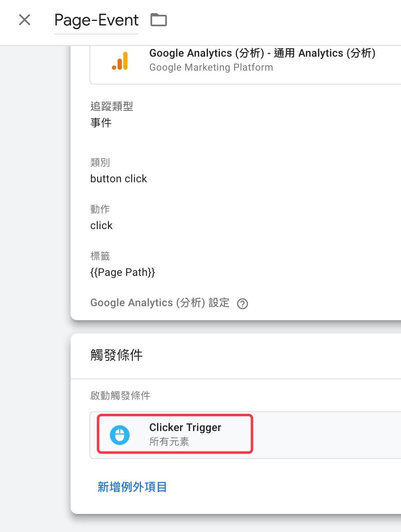The width and height of the screenshot is (401, 532).
Task: Open help icon beside Google Analytics 設定
Action: pos(243,304)
